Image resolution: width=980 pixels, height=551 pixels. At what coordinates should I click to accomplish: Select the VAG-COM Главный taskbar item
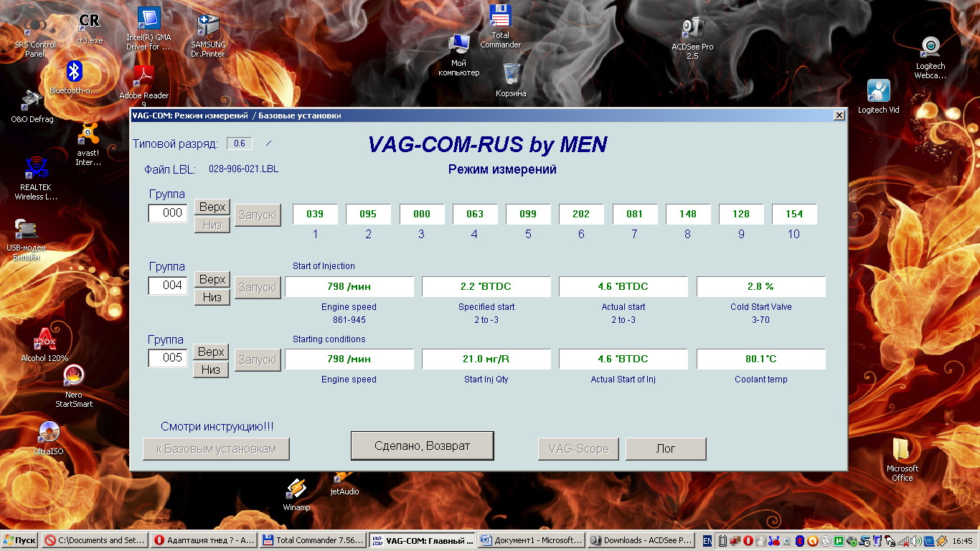coord(422,541)
